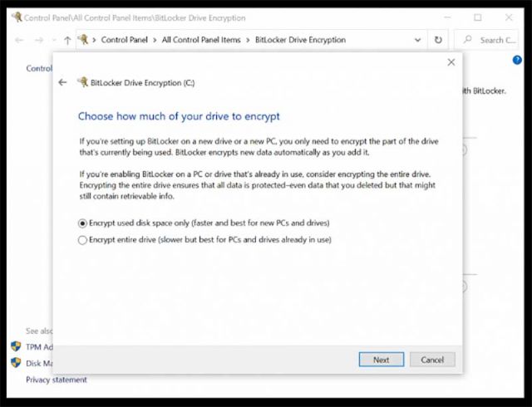The height and width of the screenshot is (407, 532).
Task: Click the Control Panel breadcrumb
Action: click(124, 40)
